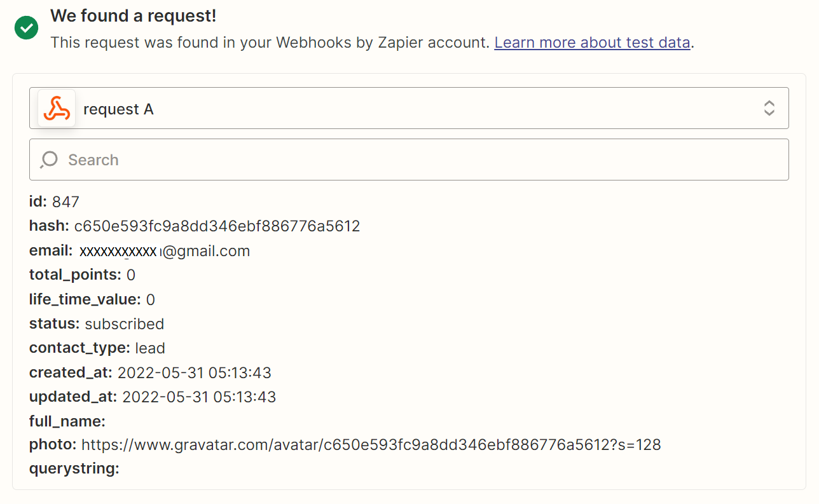Click the green success checkmark icon
Viewport: 819px width, 504px height.
(x=26, y=27)
